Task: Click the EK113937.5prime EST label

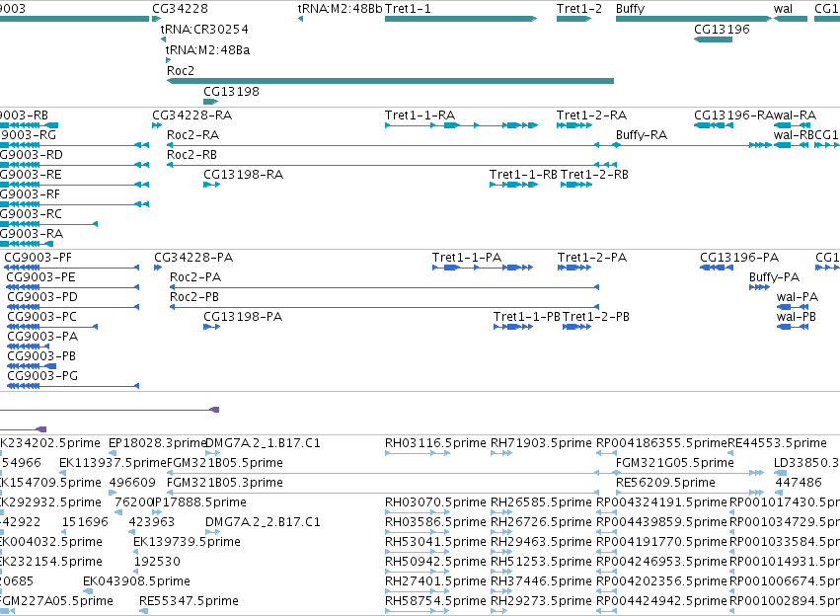Action: 113,463
